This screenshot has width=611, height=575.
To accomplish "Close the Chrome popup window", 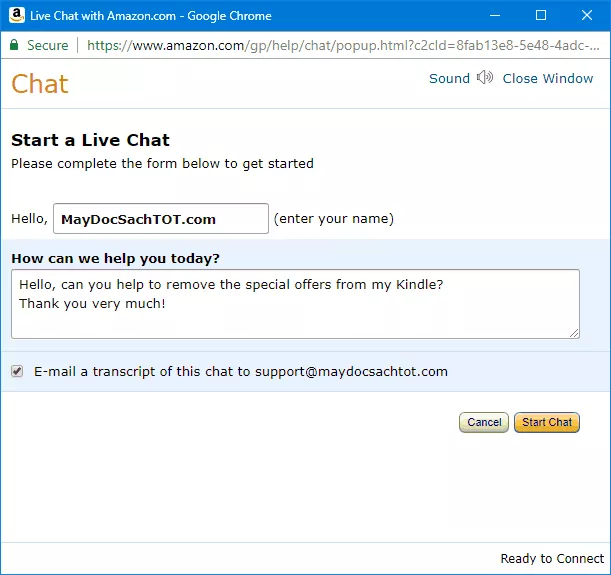I will (587, 16).
